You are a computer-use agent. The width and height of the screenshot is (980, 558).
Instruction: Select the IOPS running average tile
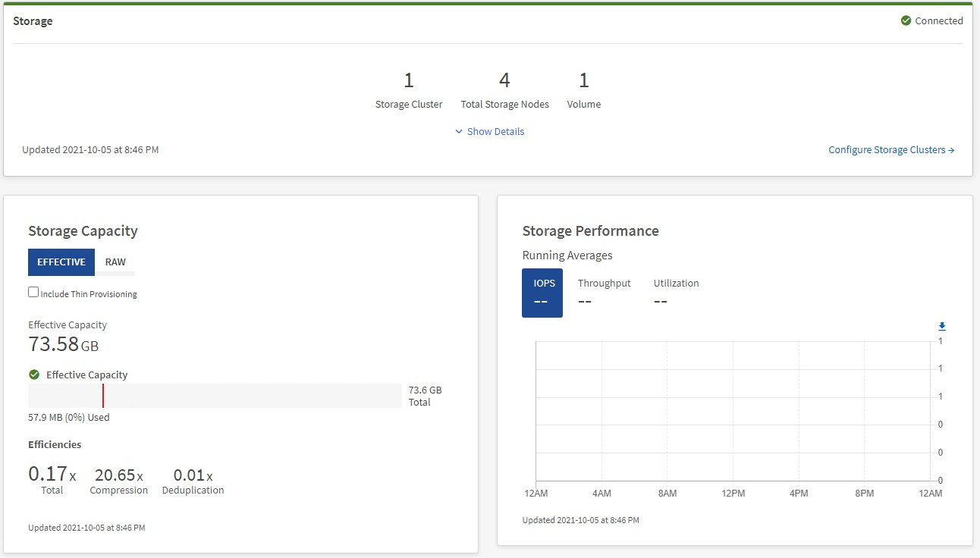(542, 293)
